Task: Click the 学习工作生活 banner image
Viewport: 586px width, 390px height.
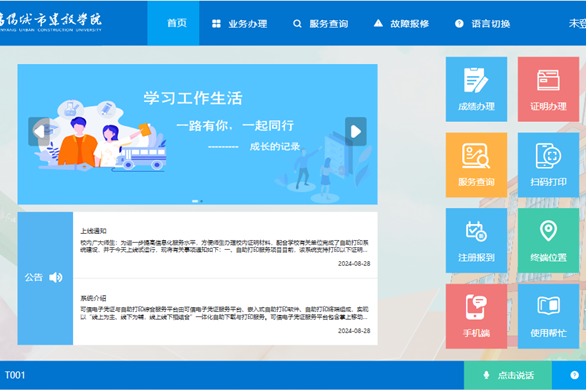Action: [x=197, y=134]
